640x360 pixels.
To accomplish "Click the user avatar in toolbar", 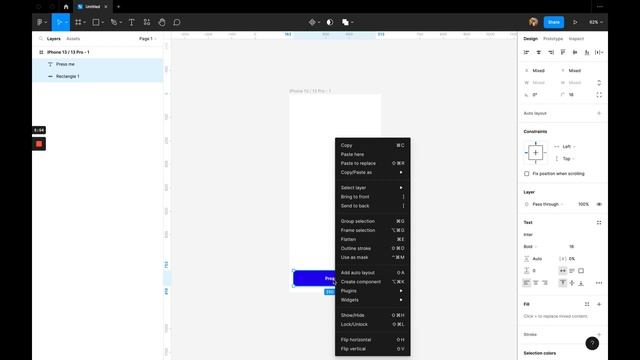I will point(533,22).
